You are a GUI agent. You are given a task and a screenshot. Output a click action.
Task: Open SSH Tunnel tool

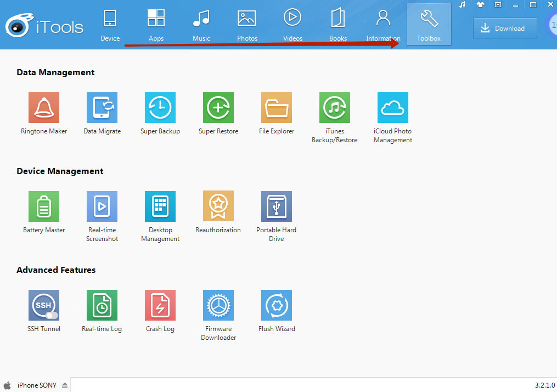pos(44,305)
